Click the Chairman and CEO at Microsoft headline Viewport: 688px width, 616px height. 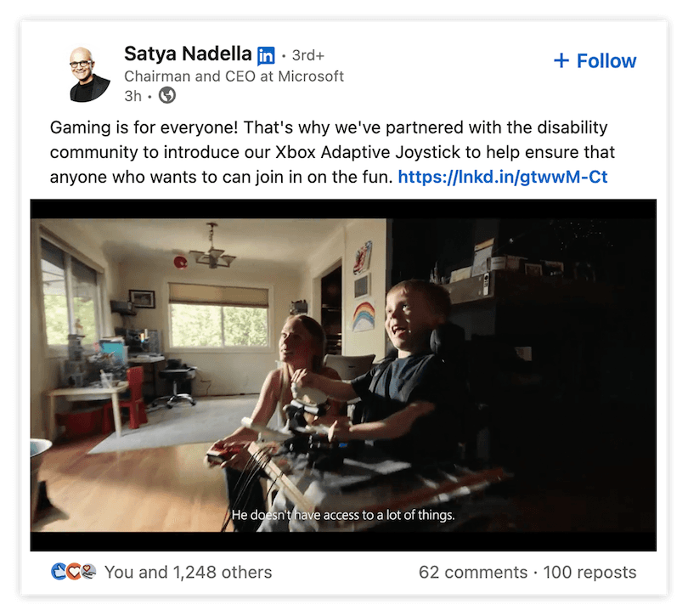click(x=234, y=76)
